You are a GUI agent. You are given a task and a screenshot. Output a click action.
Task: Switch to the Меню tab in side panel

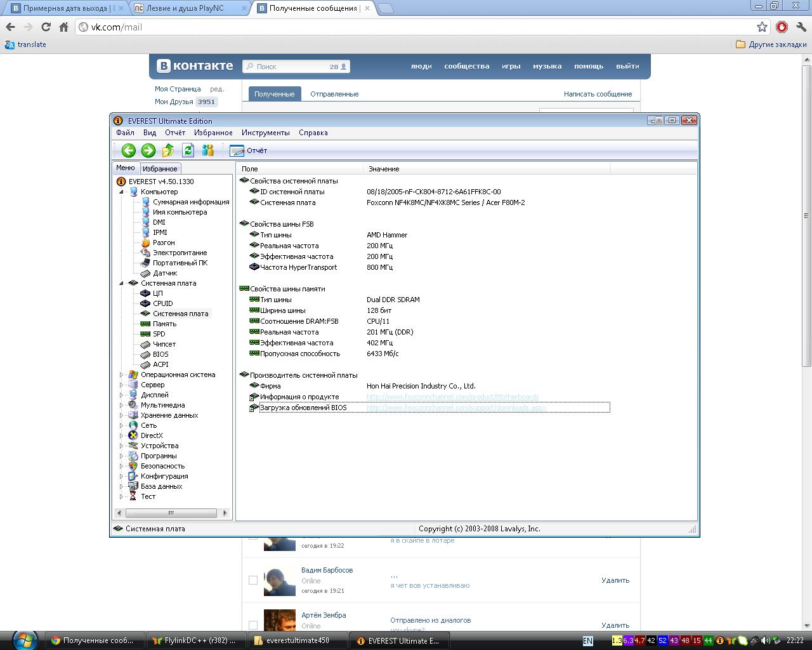point(126,168)
